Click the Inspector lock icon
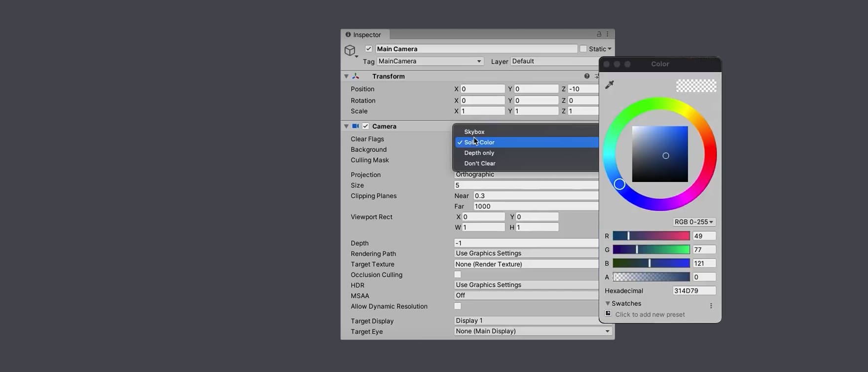This screenshot has width=868, height=372. (599, 35)
